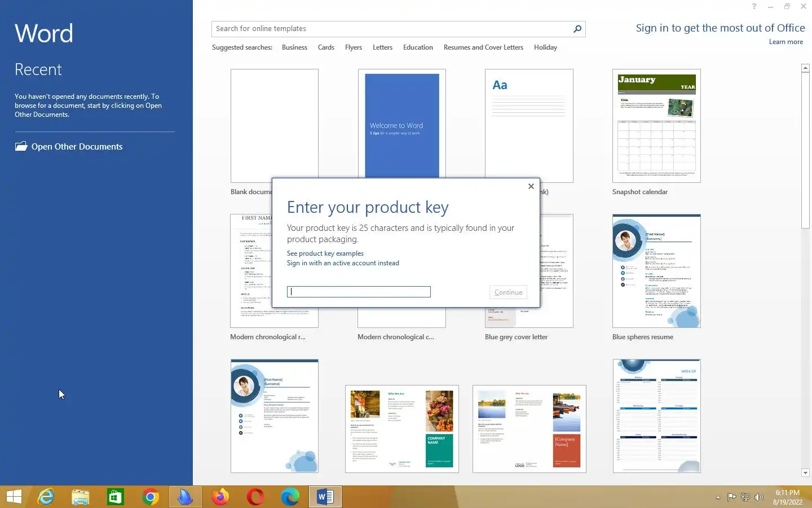Click the volume speaker tray icon

759,497
